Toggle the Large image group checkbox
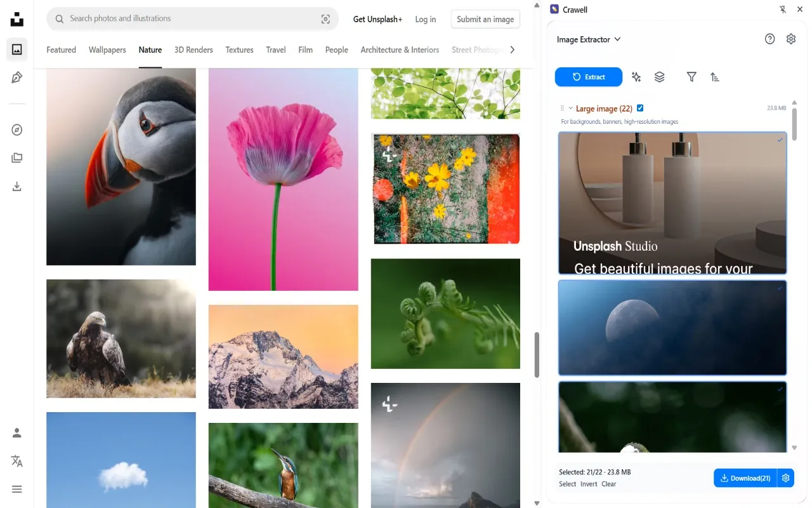Viewport: 812px width, 508px height. (640, 108)
